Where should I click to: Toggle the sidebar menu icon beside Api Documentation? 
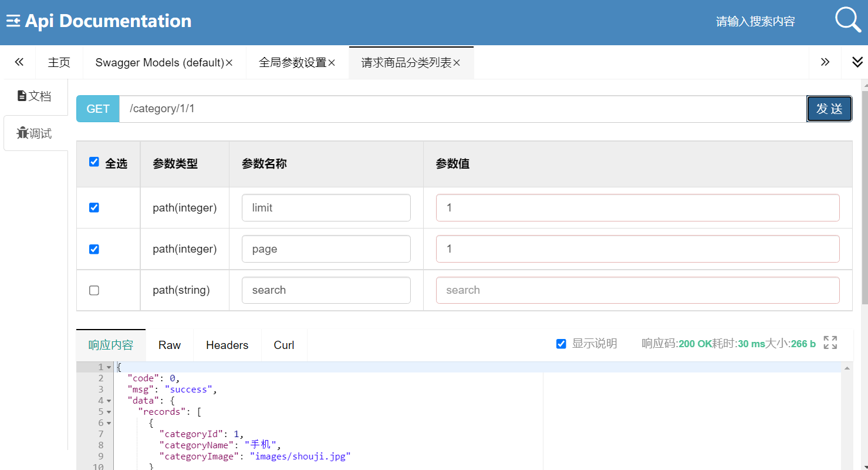point(13,21)
